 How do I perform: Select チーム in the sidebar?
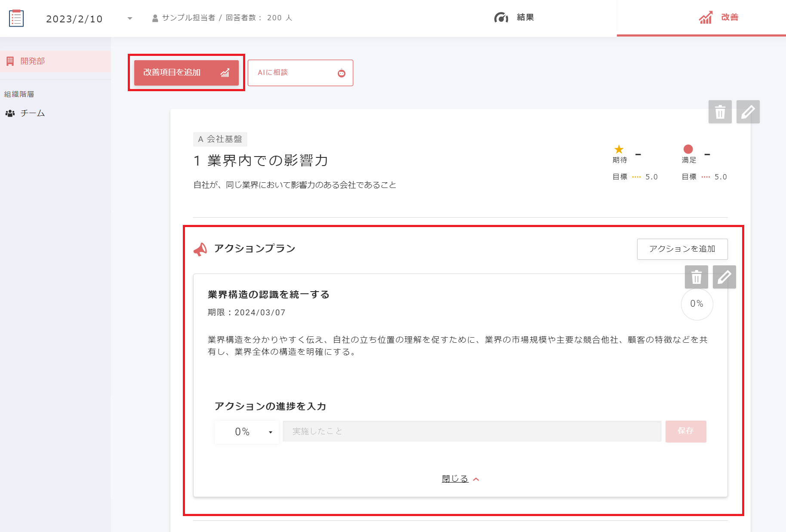(32, 113)
